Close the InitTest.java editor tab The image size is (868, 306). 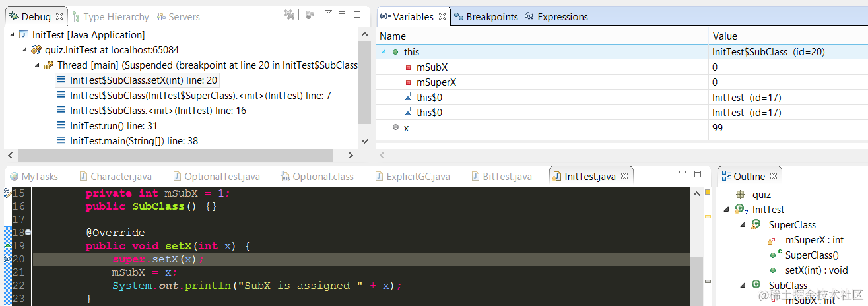[624, 176]
